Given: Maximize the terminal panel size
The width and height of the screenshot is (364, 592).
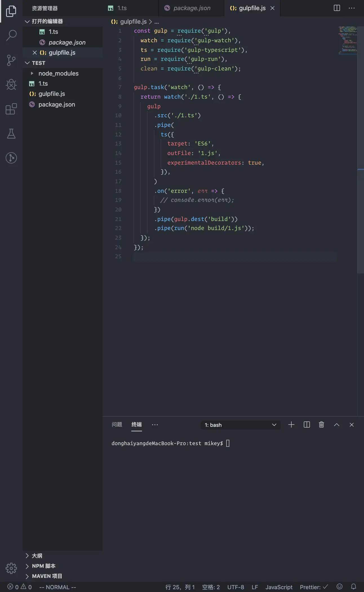Looking at the screenshot, I should [x=337, y=425].
